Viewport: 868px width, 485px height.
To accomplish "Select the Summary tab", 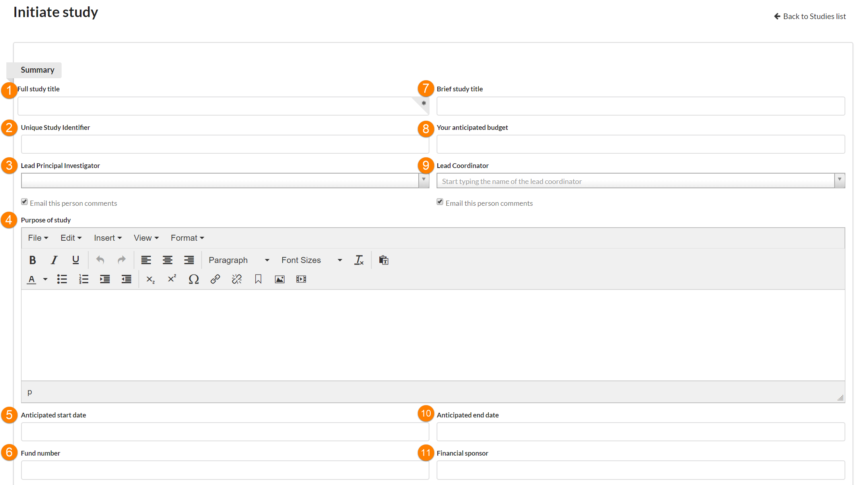I will click(x=37, y=70).
